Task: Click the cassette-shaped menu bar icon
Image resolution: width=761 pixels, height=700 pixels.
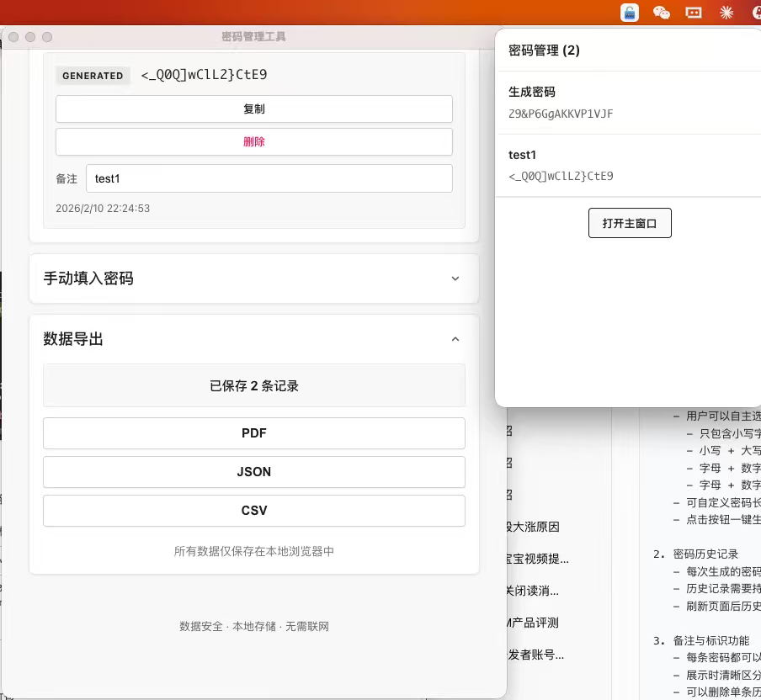Action: pyautogui.click(x=694, y=13)
